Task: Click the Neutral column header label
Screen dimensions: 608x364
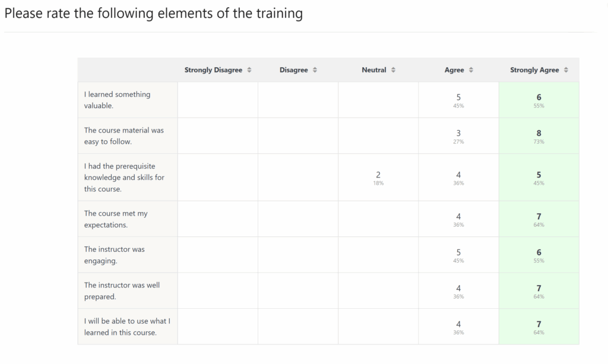Action: tap(374, 70)
